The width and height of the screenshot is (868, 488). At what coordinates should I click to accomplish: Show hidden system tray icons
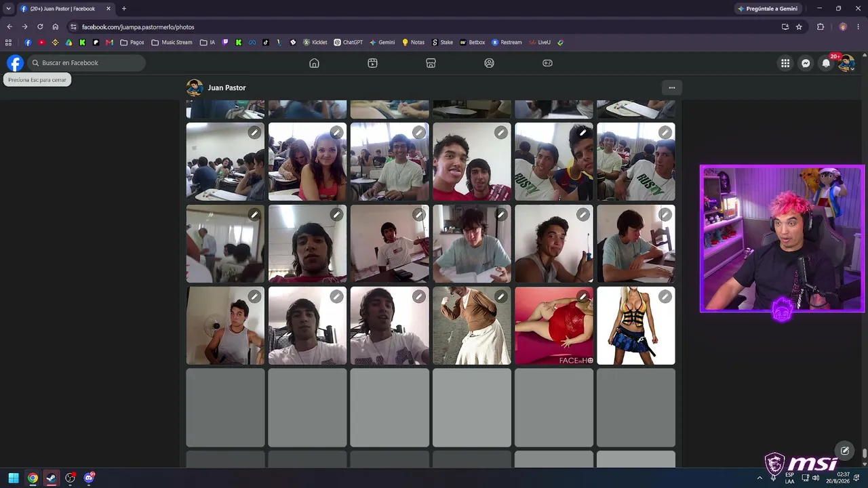point(759,478)
